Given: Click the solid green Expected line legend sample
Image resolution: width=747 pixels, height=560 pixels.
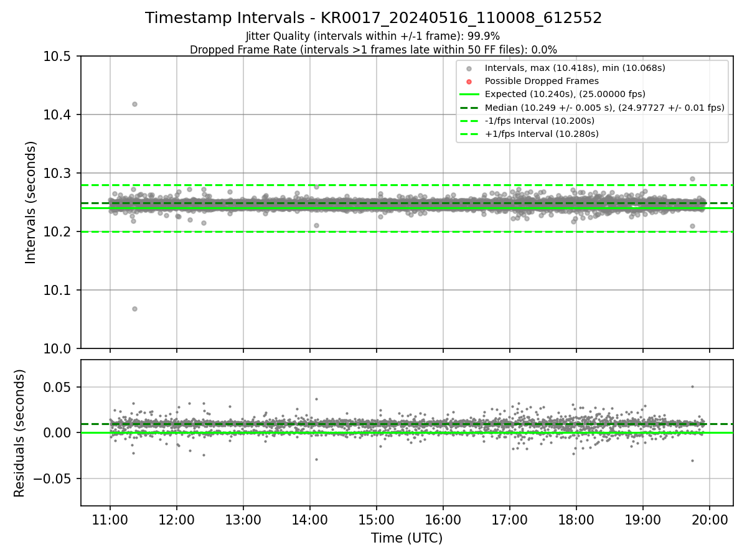Looking at the screenshot, I should (x=469, y=95).
